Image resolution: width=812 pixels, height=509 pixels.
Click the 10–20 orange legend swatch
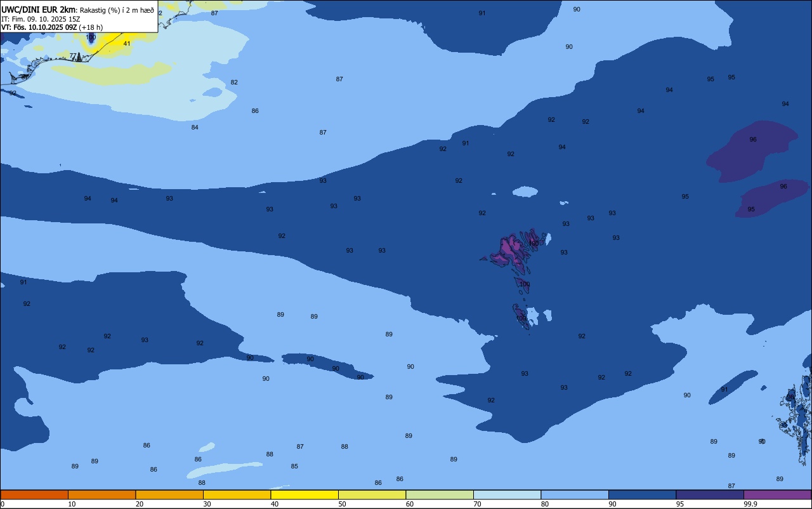click(101, 494)
